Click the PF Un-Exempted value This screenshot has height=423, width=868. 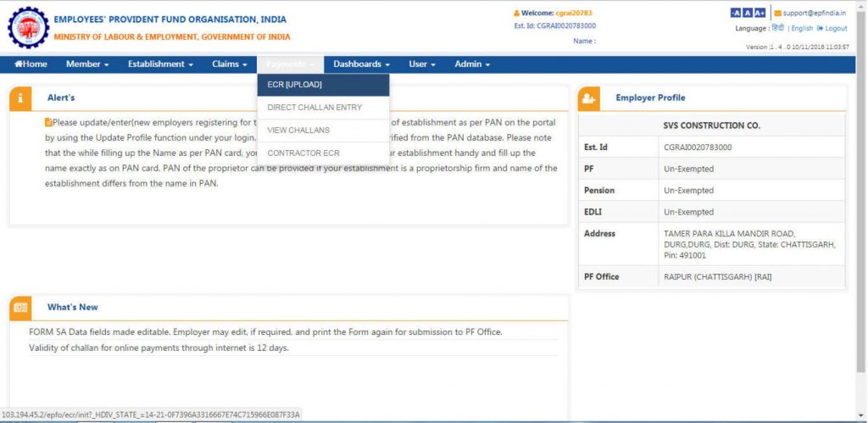(688, 169)
